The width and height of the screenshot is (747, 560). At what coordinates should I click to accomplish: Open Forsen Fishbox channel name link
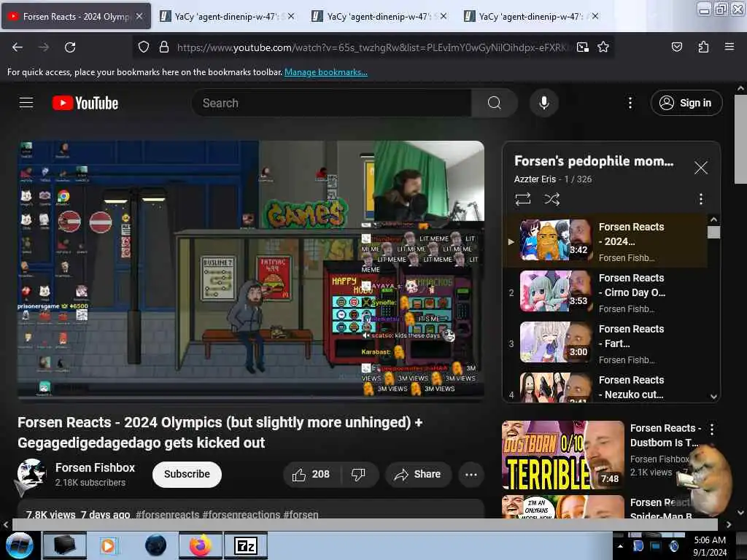click(95, 467)
